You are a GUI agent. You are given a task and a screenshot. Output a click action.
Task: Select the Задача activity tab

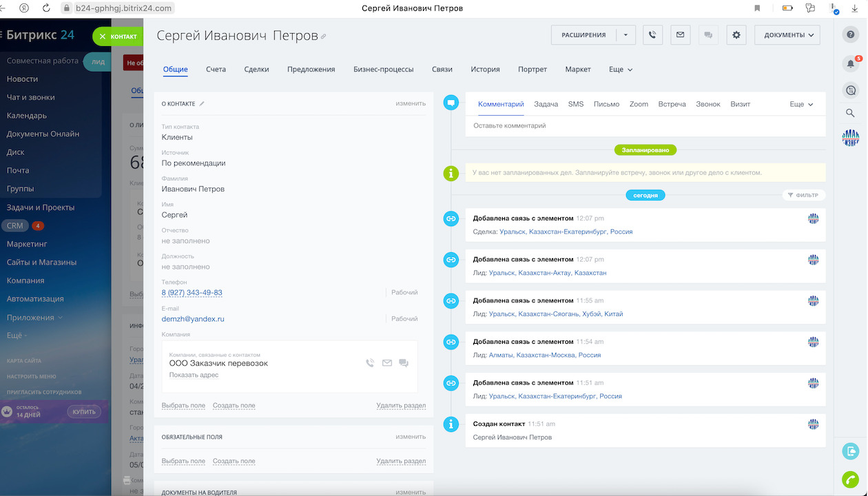(x=546, y=104)
